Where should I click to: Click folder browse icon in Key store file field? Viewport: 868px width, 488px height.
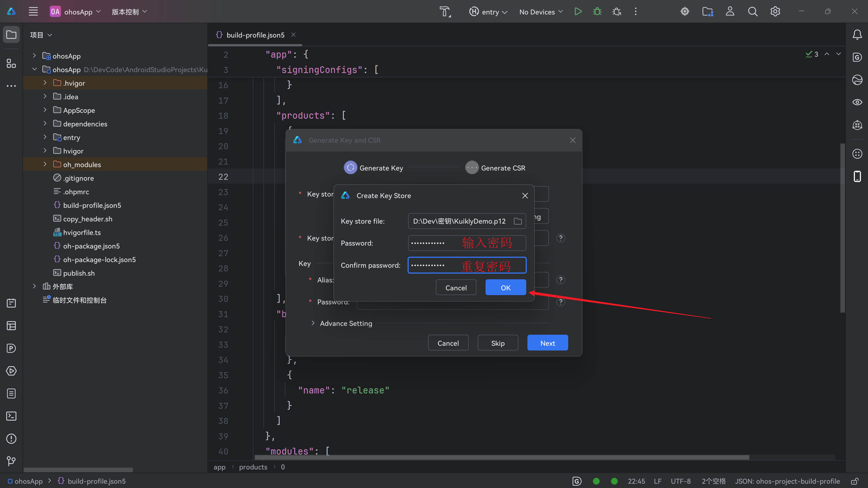[518, 221]
